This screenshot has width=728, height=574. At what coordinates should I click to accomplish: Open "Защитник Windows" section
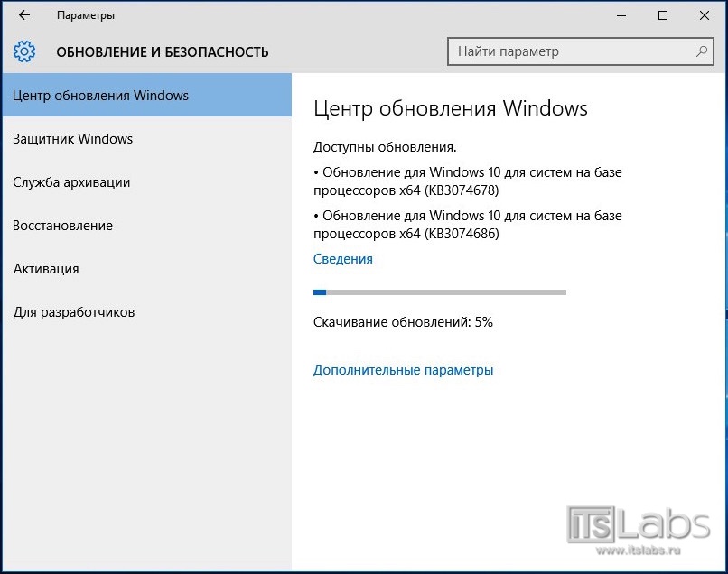point(146,139)
